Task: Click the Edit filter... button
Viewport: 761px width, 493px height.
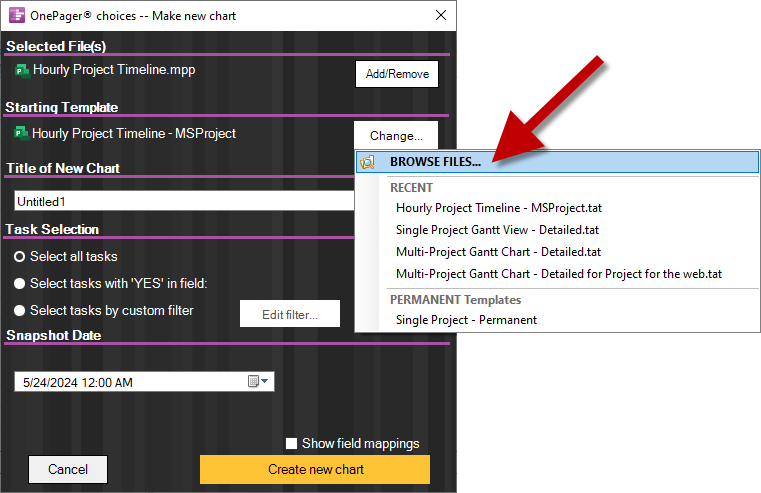Action: coord(290,314)
